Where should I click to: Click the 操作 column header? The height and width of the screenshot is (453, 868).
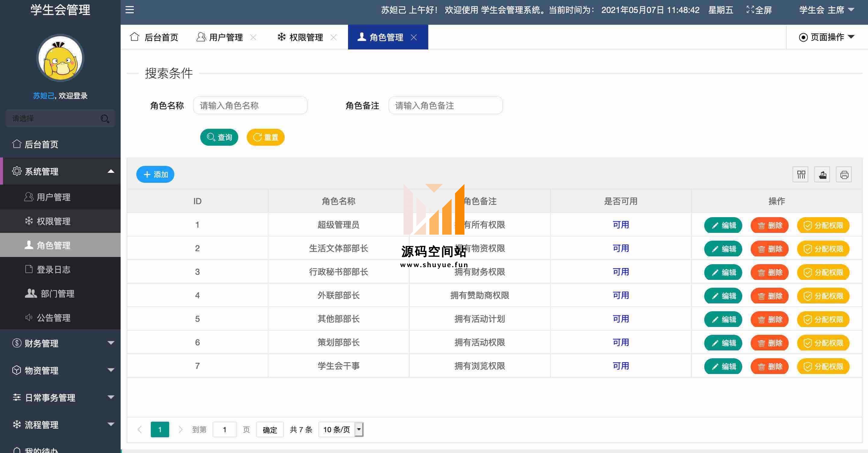pyautogui.click(x=777, y=201)
